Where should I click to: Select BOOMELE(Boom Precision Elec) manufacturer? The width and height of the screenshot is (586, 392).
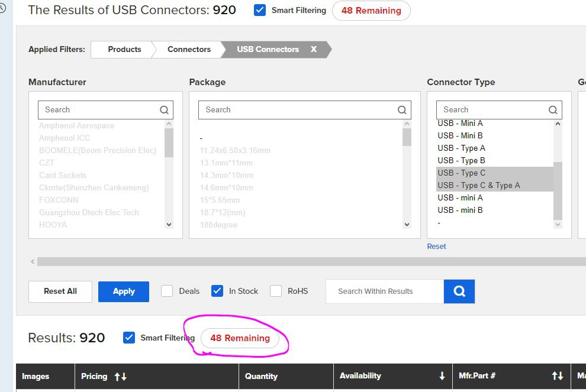point(98,150)
